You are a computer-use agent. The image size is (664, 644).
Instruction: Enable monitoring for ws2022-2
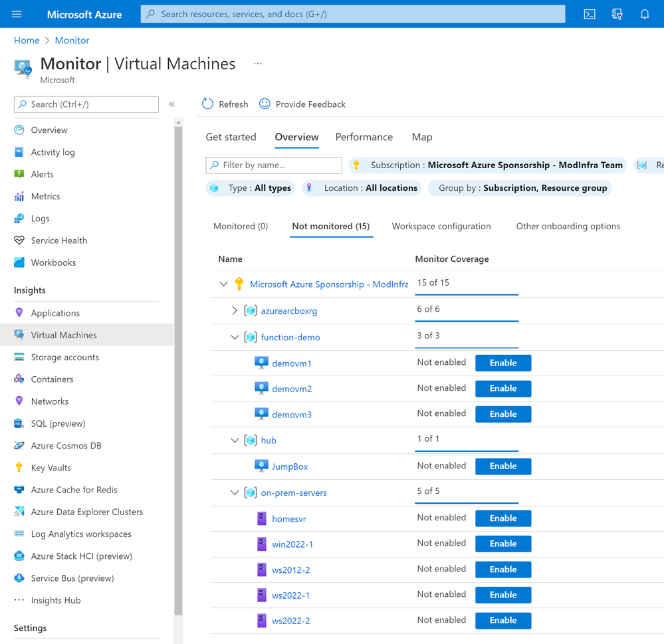pyautogui.click(x=503, y=620)
